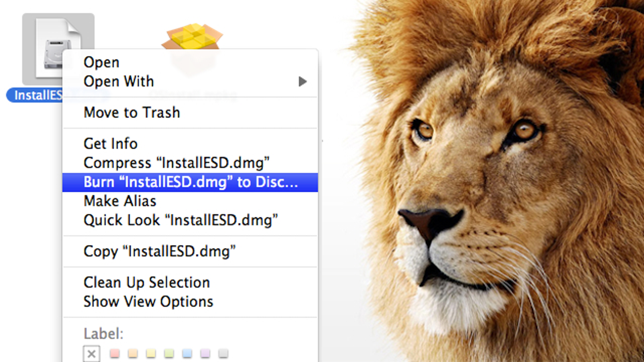Clear label with the X box
This screenshot has width=644, height=362.
pos(91,354)
